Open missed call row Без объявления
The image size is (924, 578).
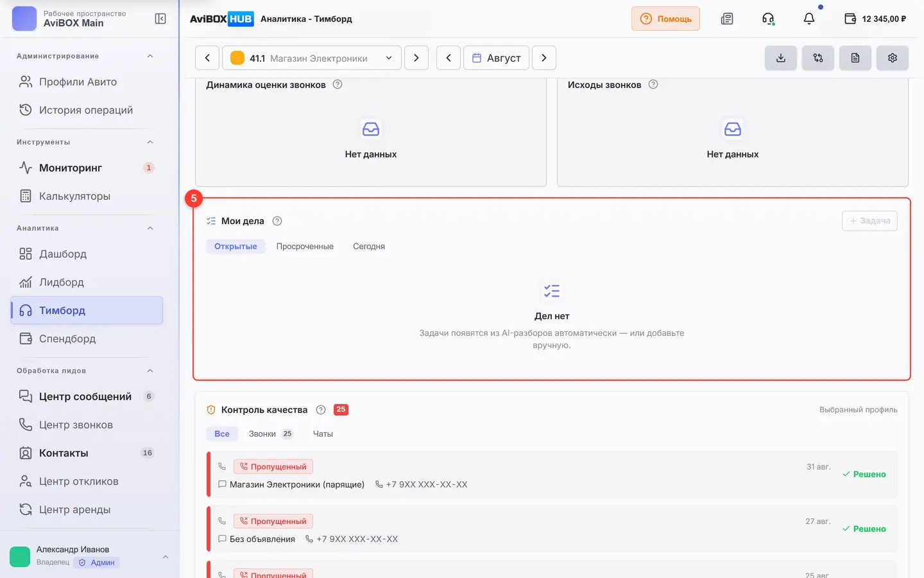(552, 529)
